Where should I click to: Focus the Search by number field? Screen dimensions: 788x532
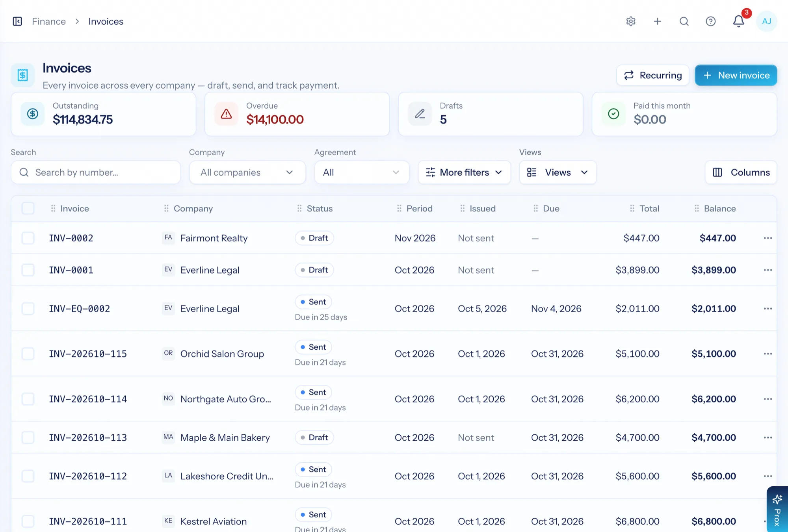tap(96, 172)
